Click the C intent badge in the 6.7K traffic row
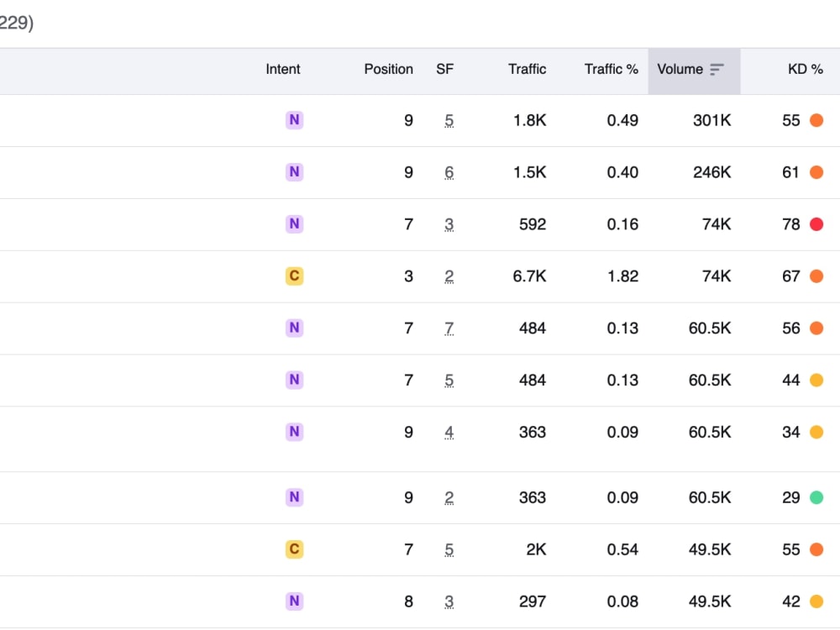This screenshot has width=840, height=630. 294,276
